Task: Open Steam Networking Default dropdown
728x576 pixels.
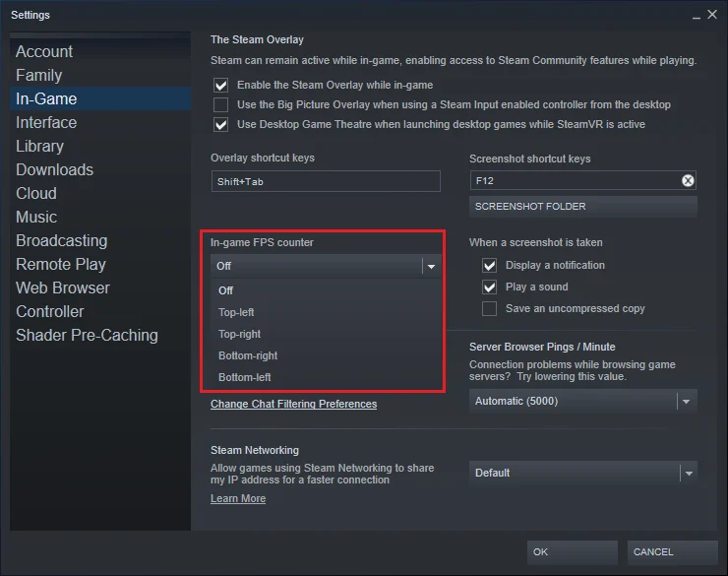Action: pyautogui.click(x=582, y=473)
